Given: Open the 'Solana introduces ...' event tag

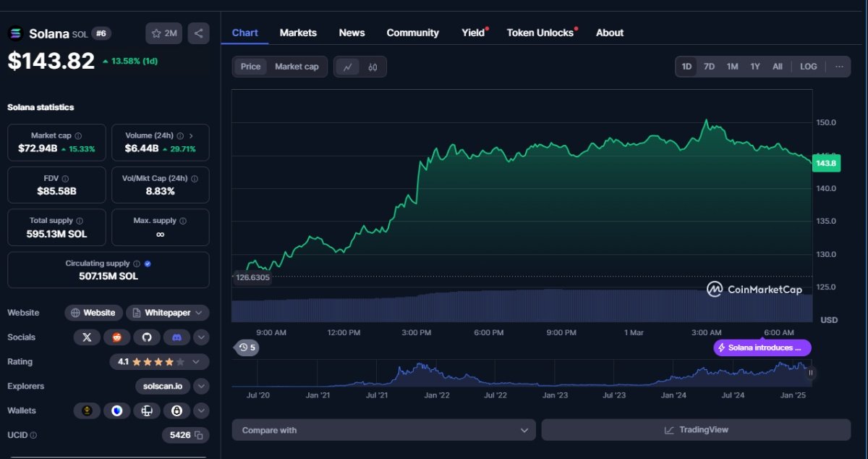Looking at the screenshot, I should pos(762,348).
